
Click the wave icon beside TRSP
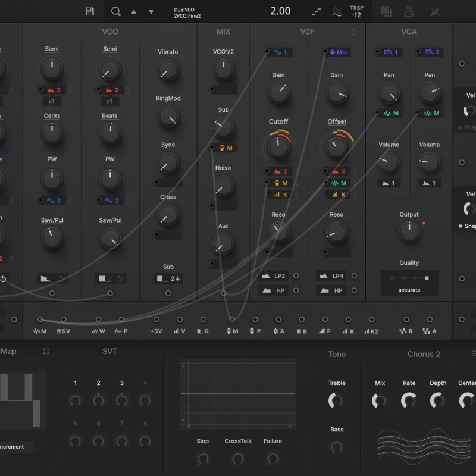click(x=337, y=11)
